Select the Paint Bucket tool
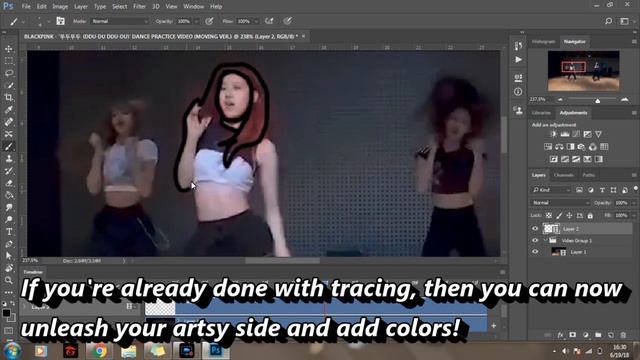This screenshot has height=360, width=640. tap(9, 195)
